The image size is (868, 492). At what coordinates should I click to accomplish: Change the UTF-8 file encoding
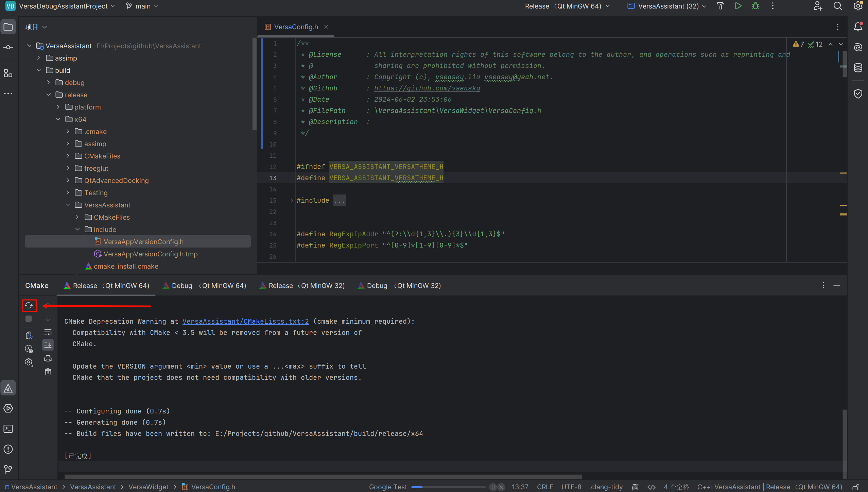(x=571, y=487)
